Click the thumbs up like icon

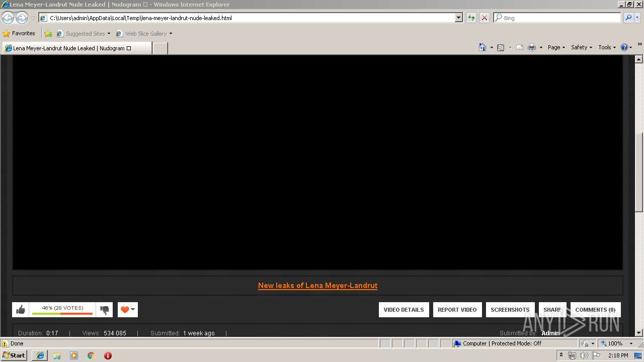21,310
